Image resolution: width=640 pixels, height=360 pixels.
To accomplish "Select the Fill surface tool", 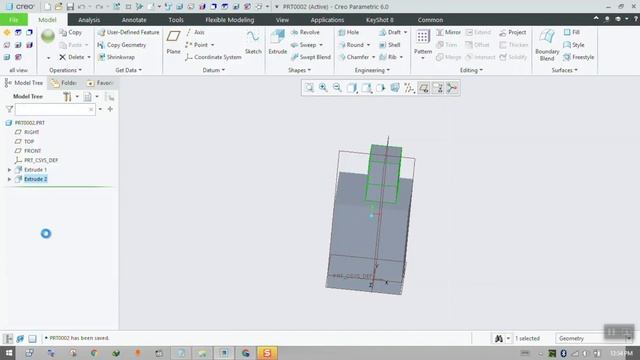I will (571, 32).
